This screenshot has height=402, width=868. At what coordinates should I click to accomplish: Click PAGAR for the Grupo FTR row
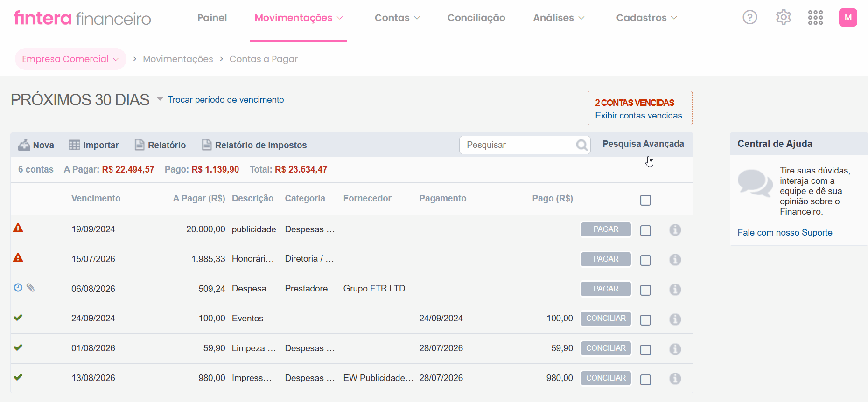[606, 289]
